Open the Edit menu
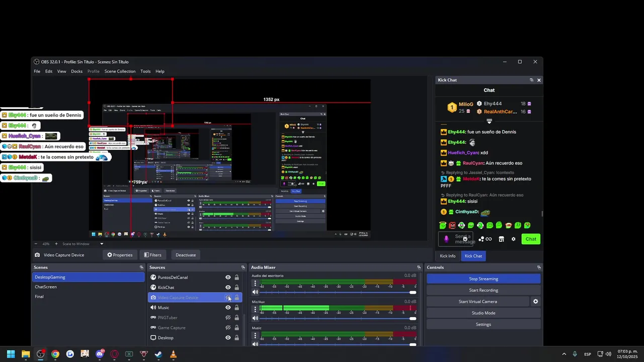 click(x=49, y=71)
